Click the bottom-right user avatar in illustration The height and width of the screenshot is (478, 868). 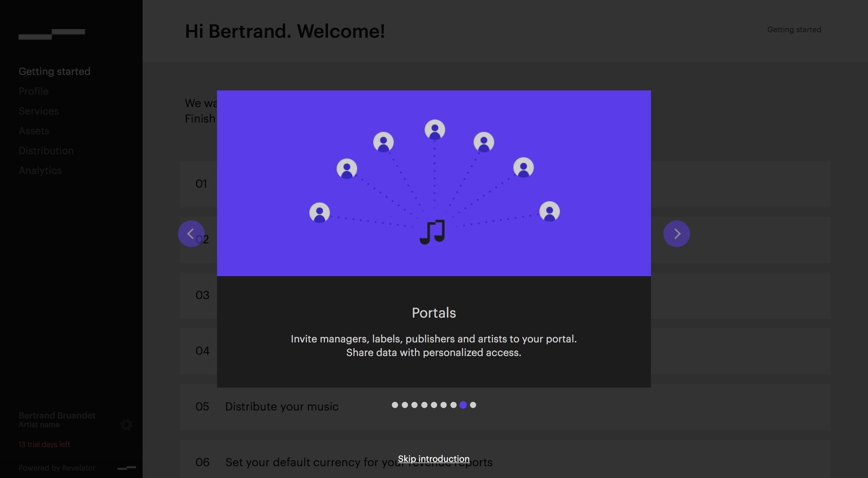(x=549, y=211)
